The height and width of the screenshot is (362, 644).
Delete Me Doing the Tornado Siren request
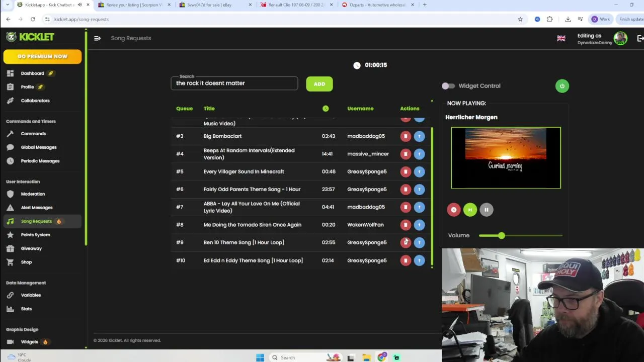point(406,225)
